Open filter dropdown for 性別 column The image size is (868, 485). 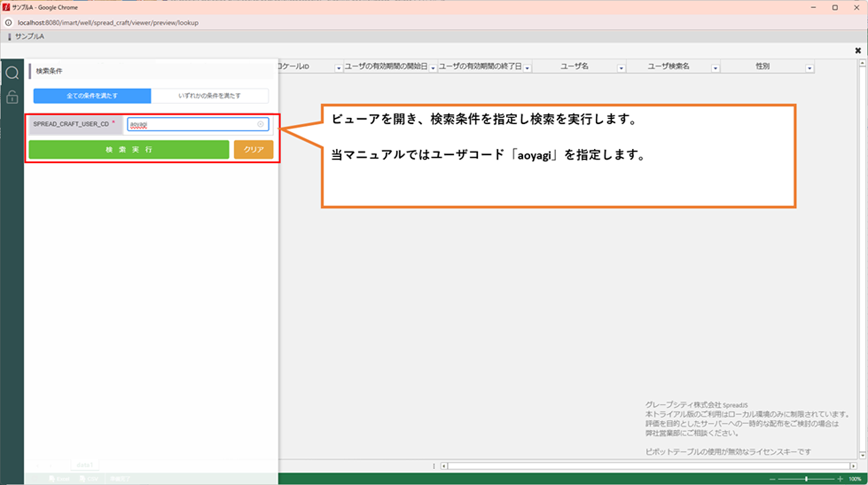pyautogui.click(x=809, y=68)
